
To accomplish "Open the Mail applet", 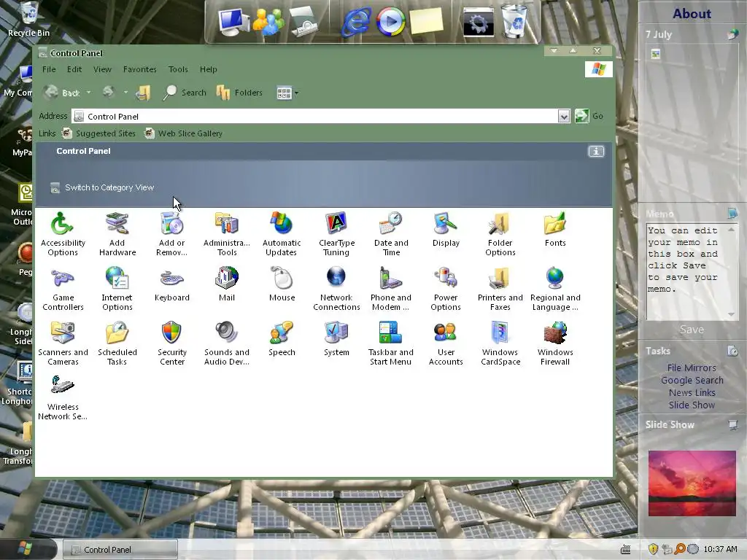I will point(227,284).
